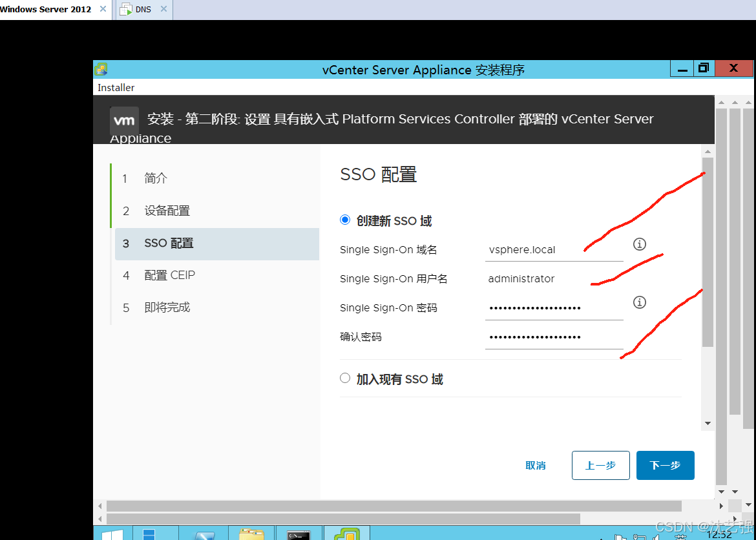Select the 加入现有 SSO 域 radio button
Image resolution: width=756 pixels, height=540 pixels.
[345, 378]
